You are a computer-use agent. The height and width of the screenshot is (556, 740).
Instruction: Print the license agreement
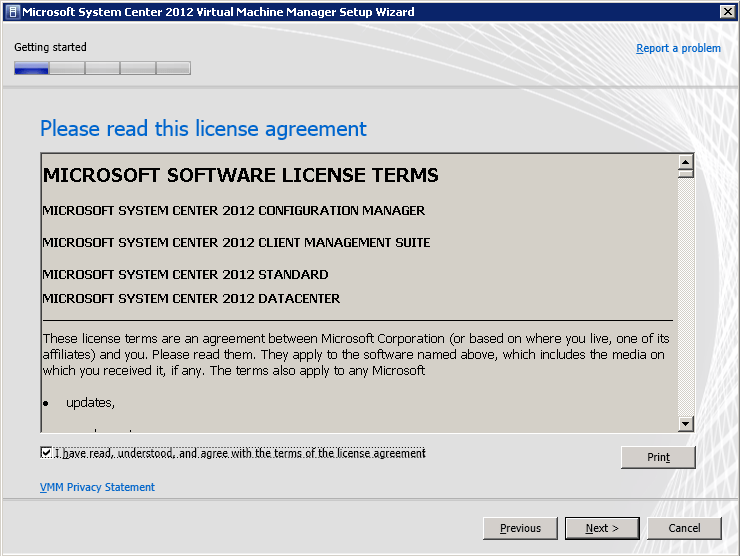(x=658, y=457)
